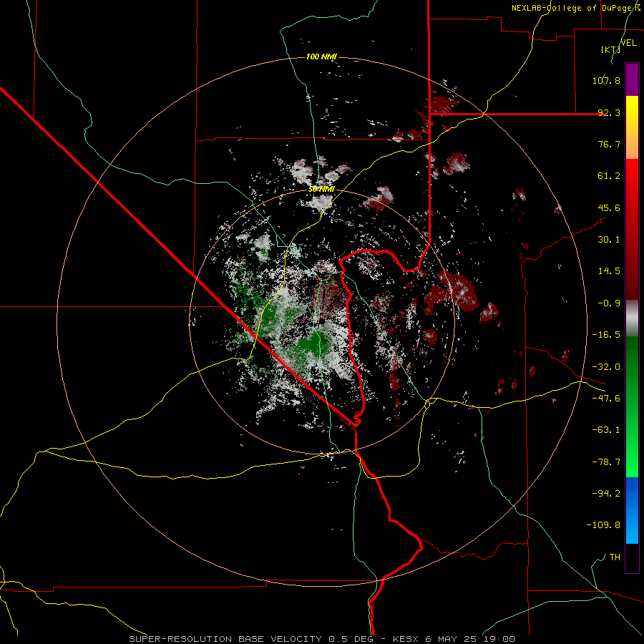Select the -0.9 value on velocity scale
The image size is (644, 644).
click(x=609, y=303)
